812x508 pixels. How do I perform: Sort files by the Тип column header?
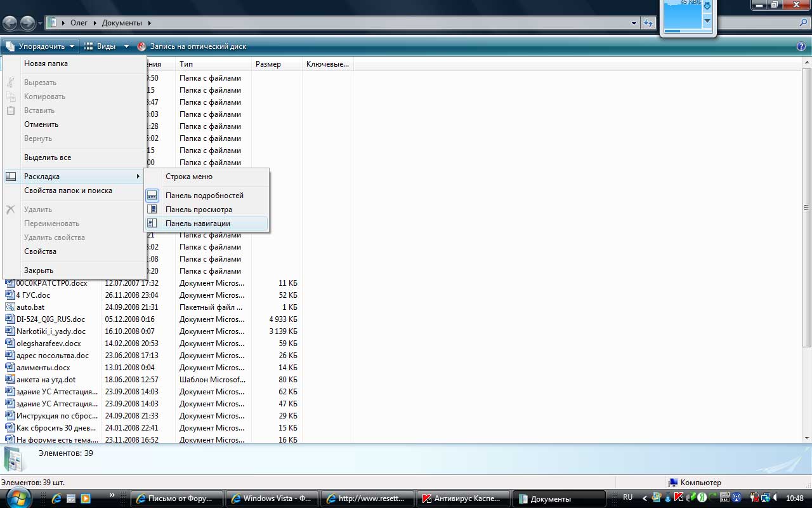(x=213, y=64)
